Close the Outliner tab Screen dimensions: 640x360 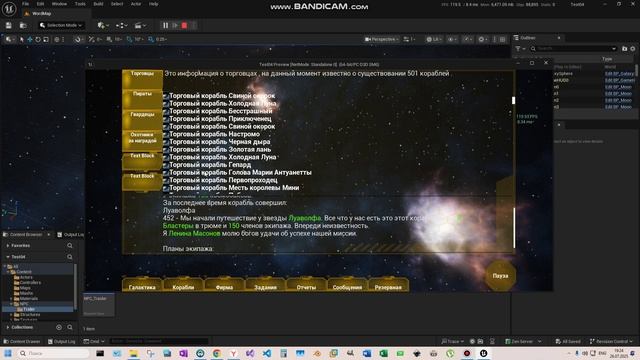(559, 38)
